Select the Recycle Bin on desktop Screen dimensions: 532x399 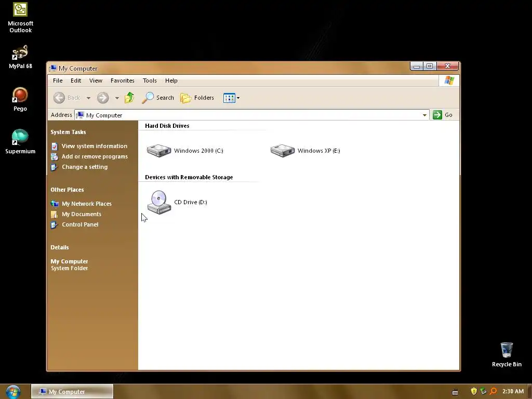click(x=507, y=355)
